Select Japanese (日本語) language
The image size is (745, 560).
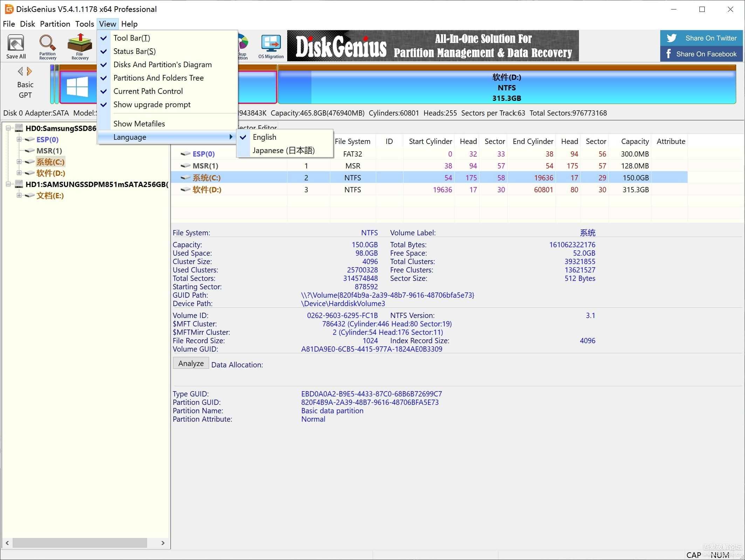[283, 150]
